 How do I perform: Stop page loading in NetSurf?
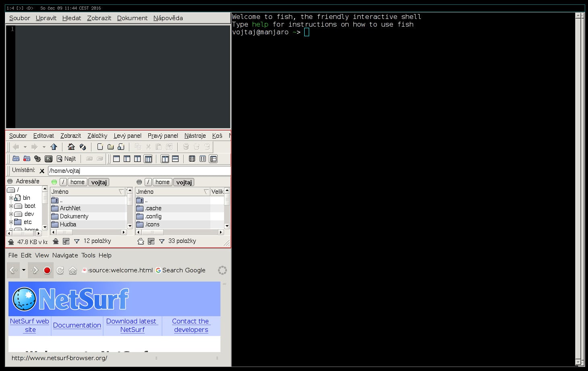(47, 270)
